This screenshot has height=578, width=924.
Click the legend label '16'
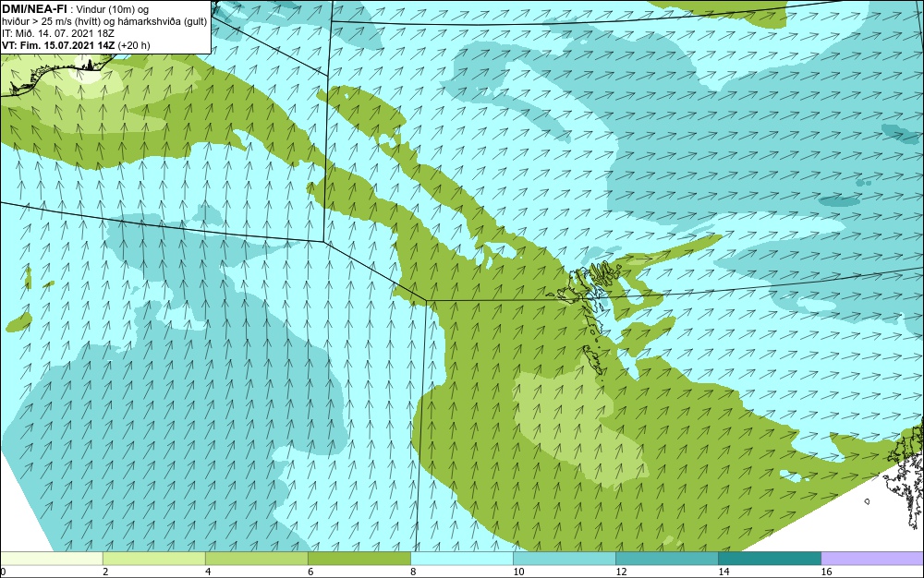point(826,572)
